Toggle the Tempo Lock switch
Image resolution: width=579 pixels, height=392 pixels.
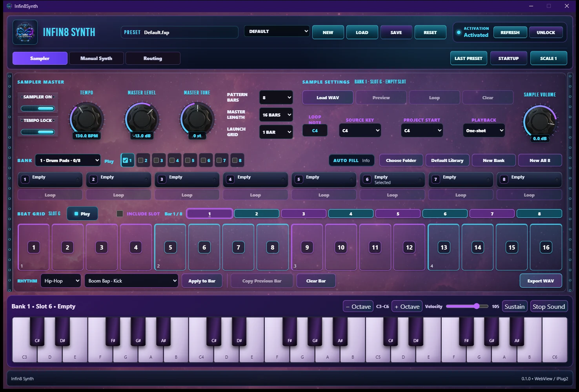click(x=38, y=132)
